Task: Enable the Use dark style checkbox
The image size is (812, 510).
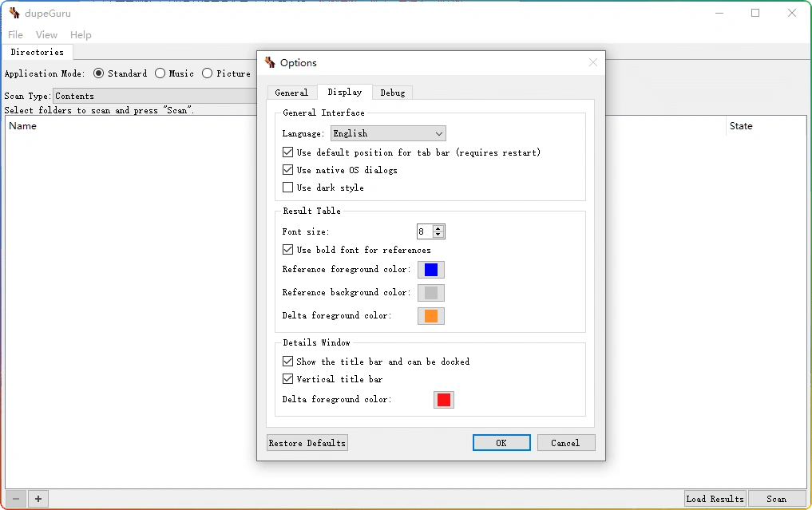Action: [288, 188]
